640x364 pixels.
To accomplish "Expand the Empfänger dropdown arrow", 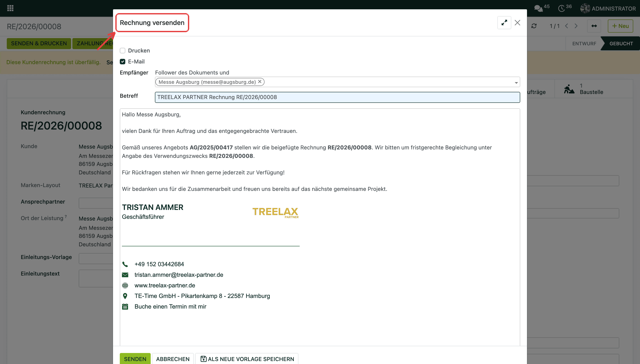I will tap(516, 83).
